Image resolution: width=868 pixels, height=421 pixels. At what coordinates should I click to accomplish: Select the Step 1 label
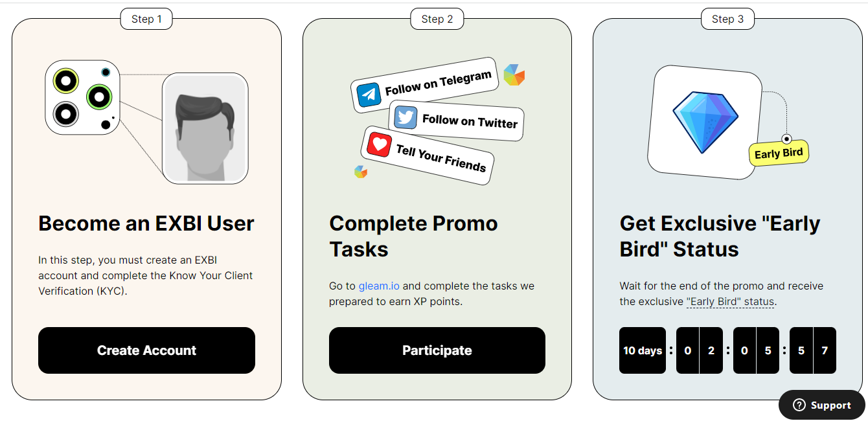pyautogui.click(x=146, y=19)
